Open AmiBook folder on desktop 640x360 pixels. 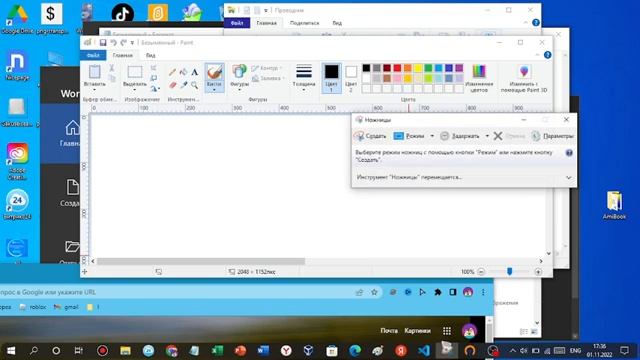(x=614, y=205)
